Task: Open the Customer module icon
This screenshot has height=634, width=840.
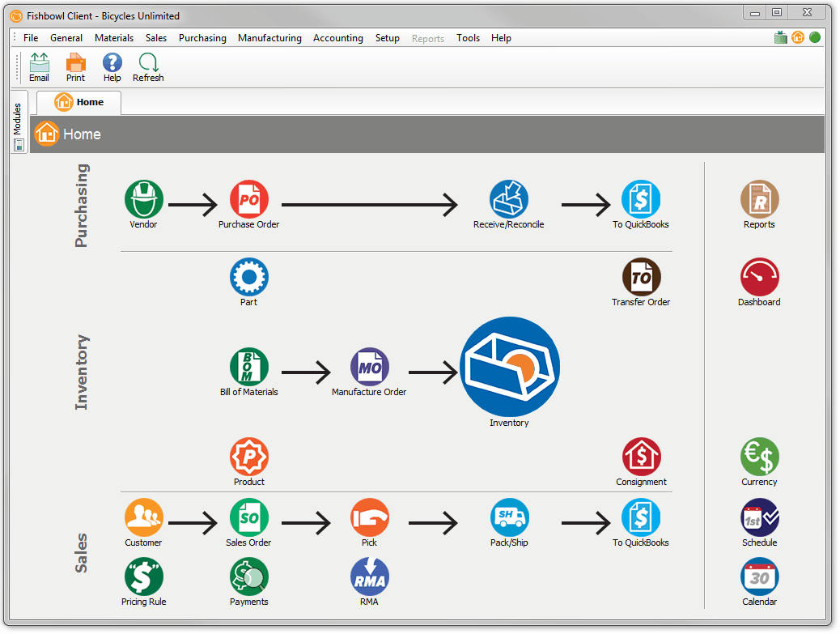Action: pos(143,517)
